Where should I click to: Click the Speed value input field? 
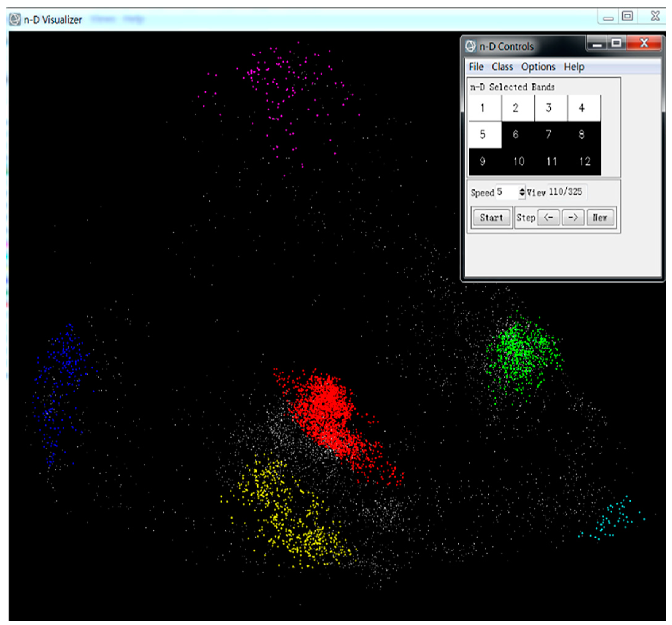point(507,192)
